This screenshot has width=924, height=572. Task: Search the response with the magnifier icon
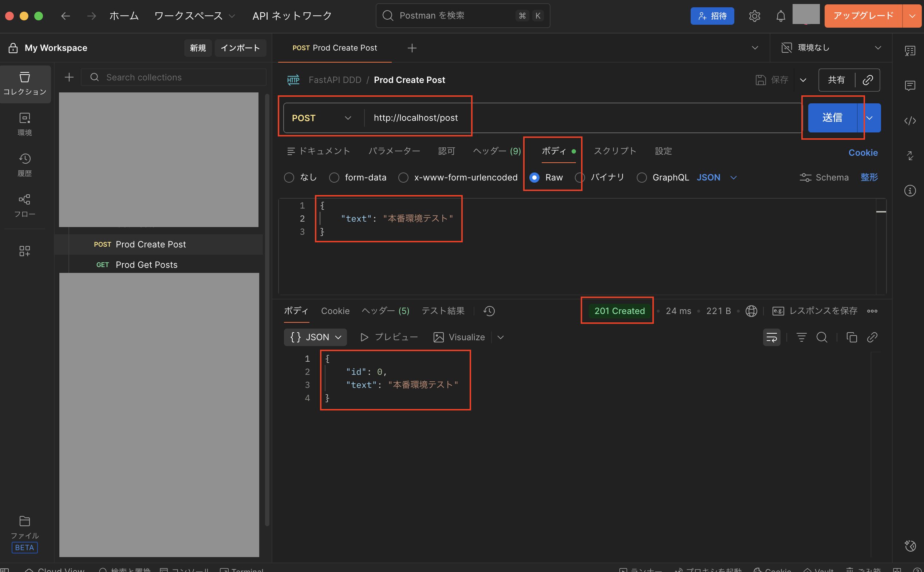[x=821, y=337]
